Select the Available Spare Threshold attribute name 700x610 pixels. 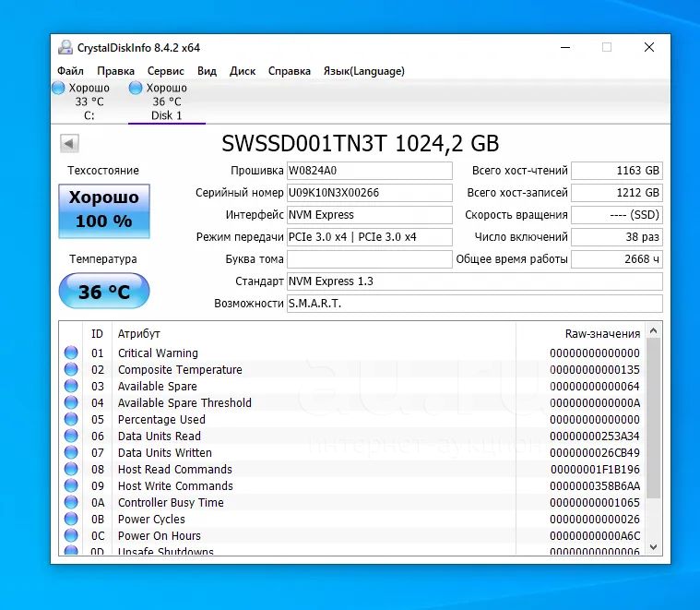(184, 402)
